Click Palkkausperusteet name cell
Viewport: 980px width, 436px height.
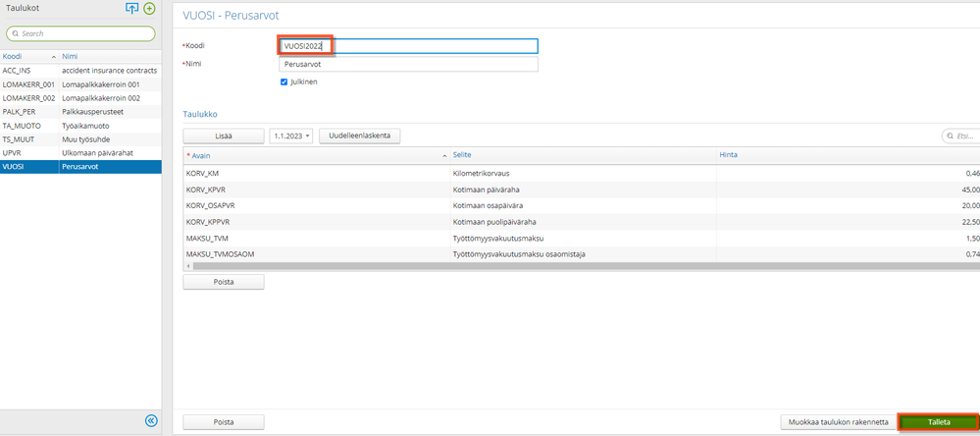(110, 112)
